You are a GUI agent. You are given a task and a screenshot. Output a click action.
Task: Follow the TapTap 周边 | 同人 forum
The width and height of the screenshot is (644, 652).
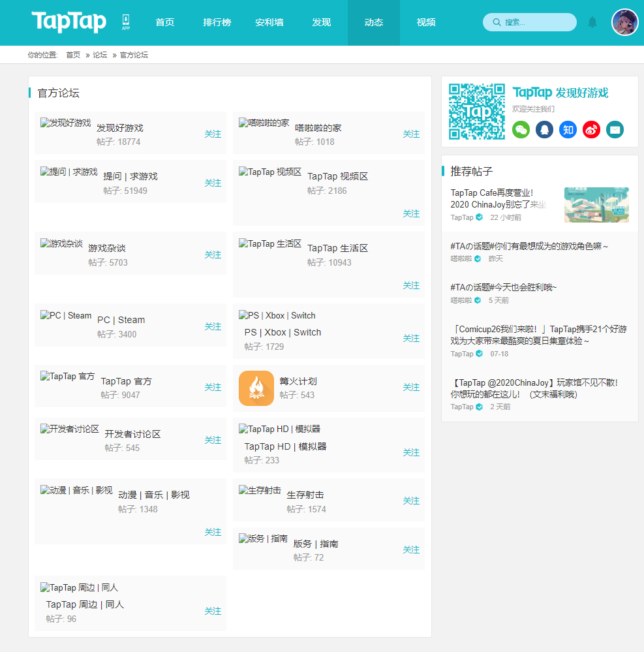[213, 612]
